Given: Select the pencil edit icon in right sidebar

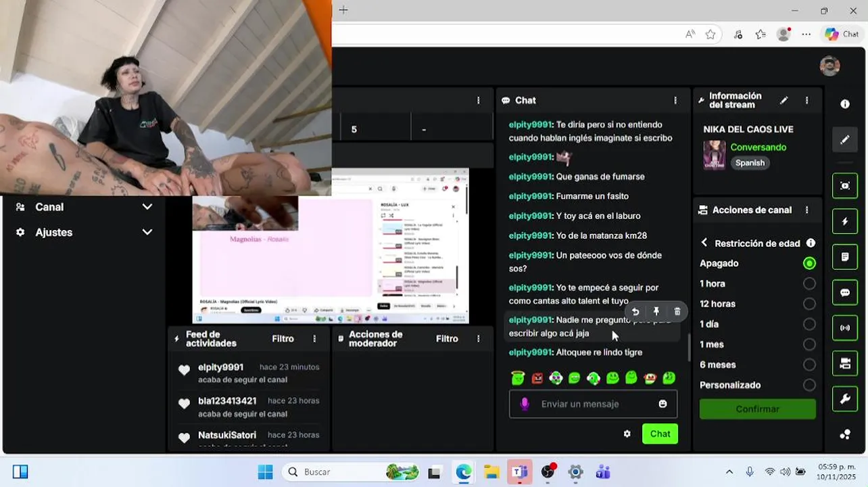Looking at the screenshot, I should pyautogui.click(x=845, y=140).
